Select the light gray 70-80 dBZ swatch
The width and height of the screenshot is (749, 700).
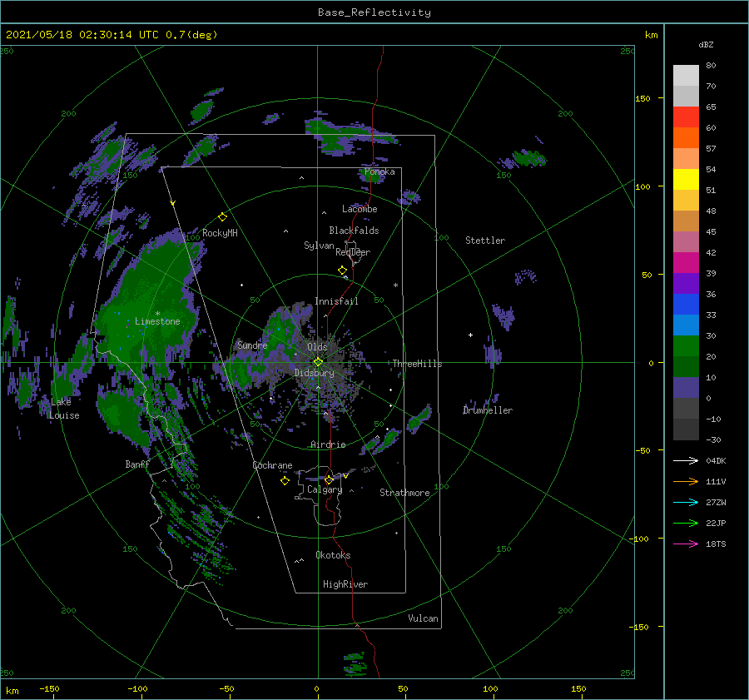(x=686, y=76)
